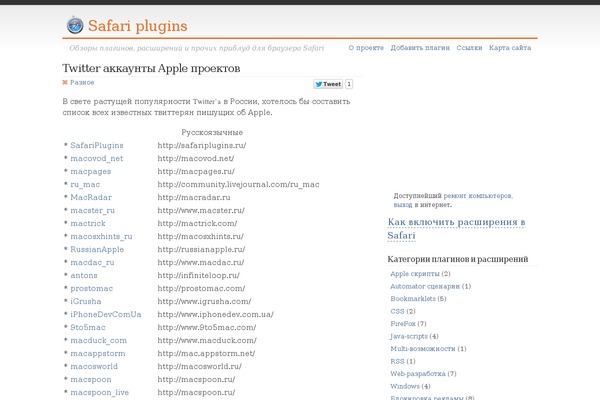Screen dimensions: 600x400
Task: Click the http://www.iphonedev.com.ua/ URL text
Action: coord(215,315)
